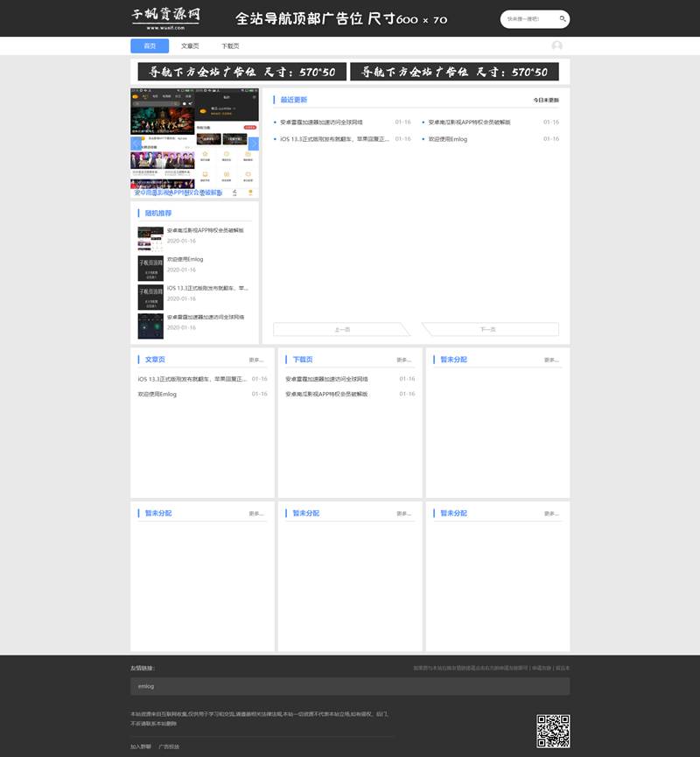This screenshot has width=700, height=757.
Task: Select the 首页 navigation tab
Action: [x=150, y=46]
